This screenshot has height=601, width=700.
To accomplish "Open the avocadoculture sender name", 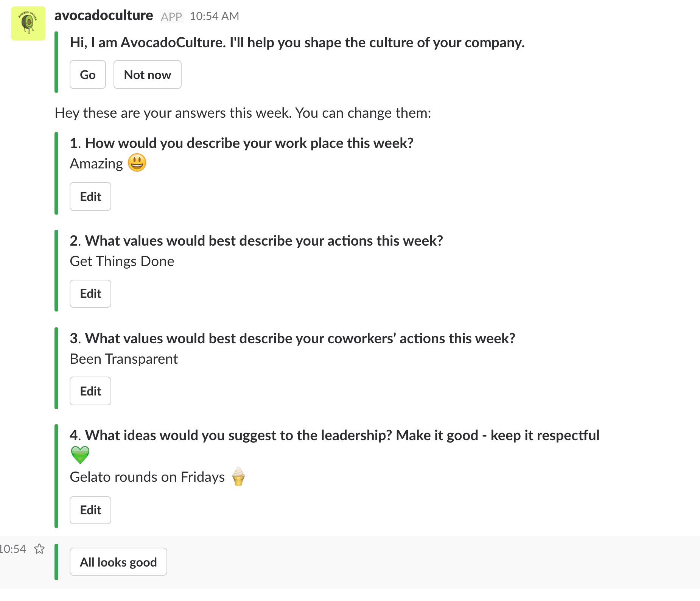I will tap(104, 16).
